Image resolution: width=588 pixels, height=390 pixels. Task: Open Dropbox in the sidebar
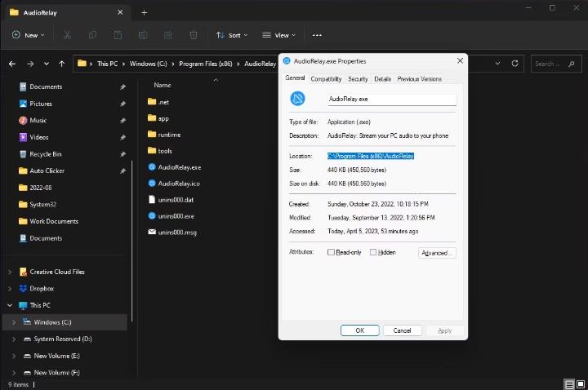37,289
